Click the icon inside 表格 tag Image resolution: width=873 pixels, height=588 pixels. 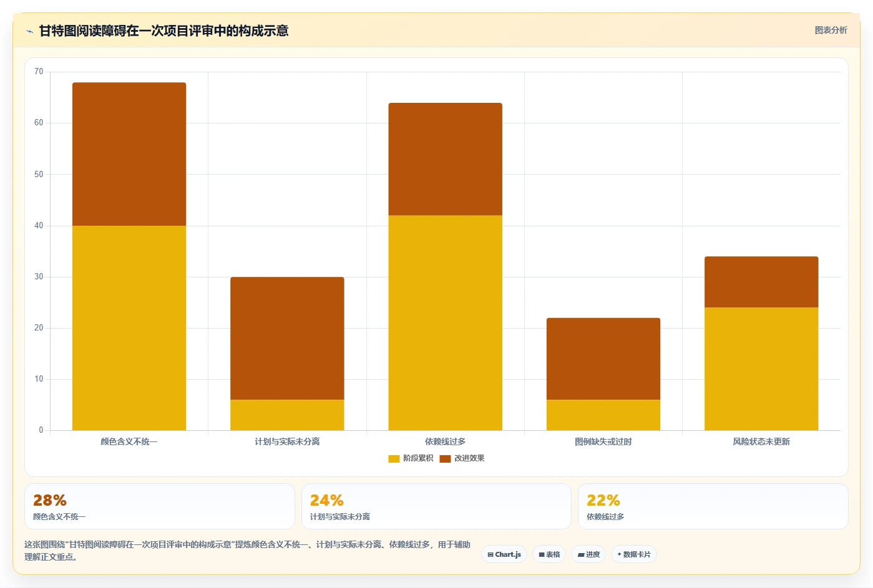542,554
